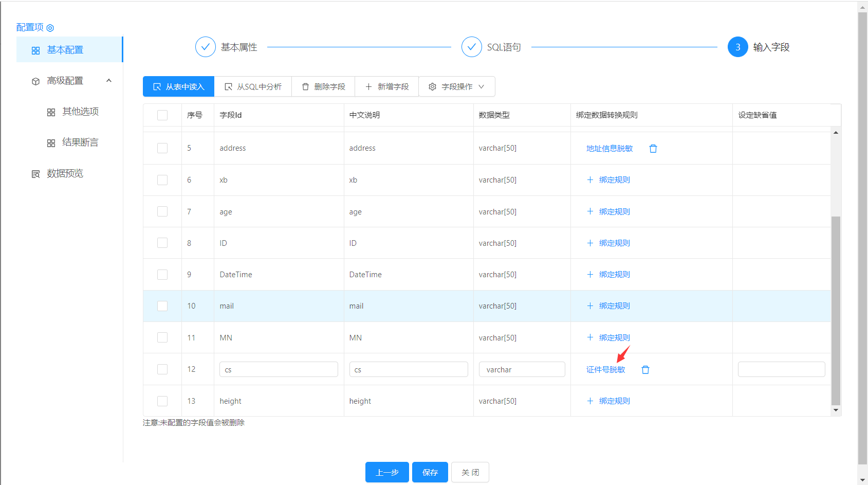
Task: Click the plus icon in the age row
Action: (590, 211)
